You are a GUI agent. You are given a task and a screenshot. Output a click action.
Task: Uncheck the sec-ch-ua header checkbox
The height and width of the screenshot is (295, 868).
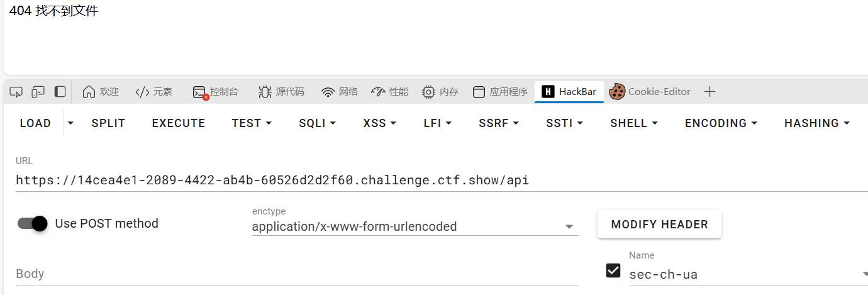pos(613,270)
